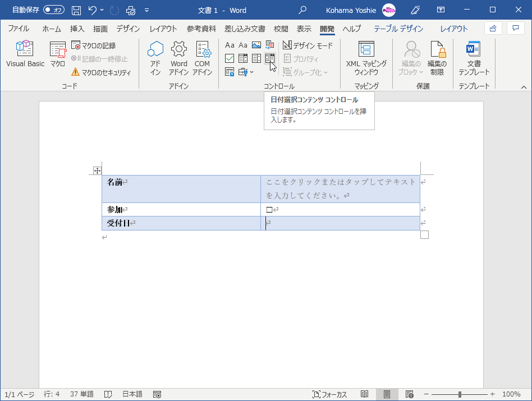Switch to the Home (ホーム) tab

[x=52, y=29]
